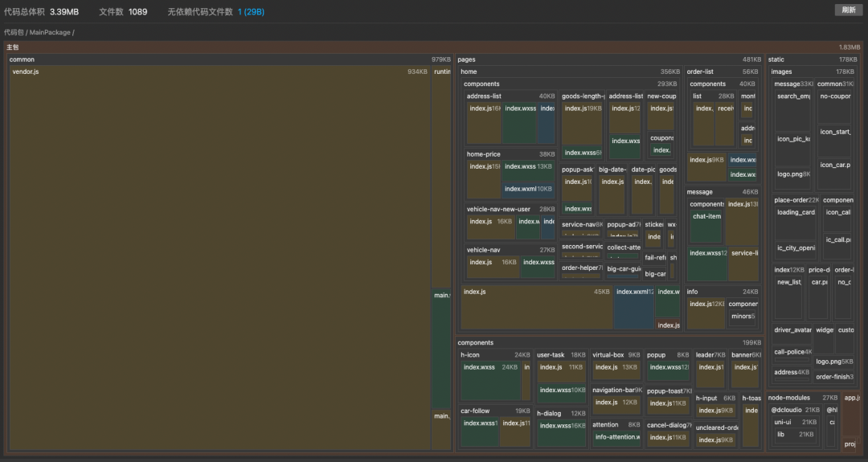Select the collect-atte block
The image size is (868, 462).
[x=624, y=251]
